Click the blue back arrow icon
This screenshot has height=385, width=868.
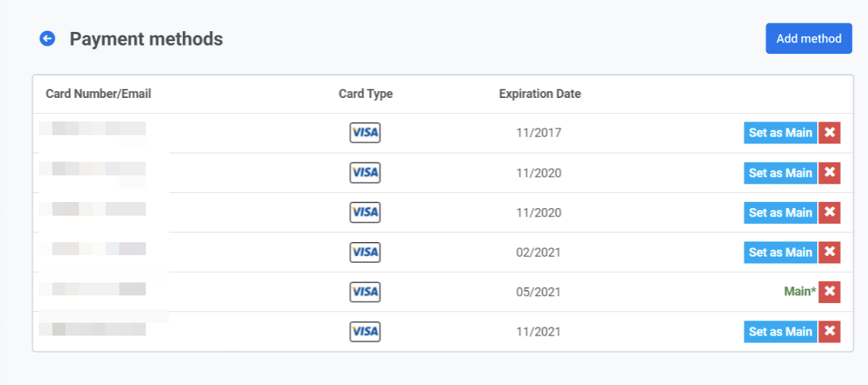(x=47, y=39)
